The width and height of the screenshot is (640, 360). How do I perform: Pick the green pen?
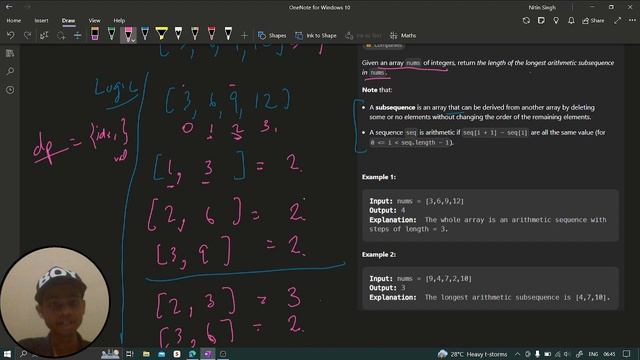pyautogui.click(x=111, y=34)
